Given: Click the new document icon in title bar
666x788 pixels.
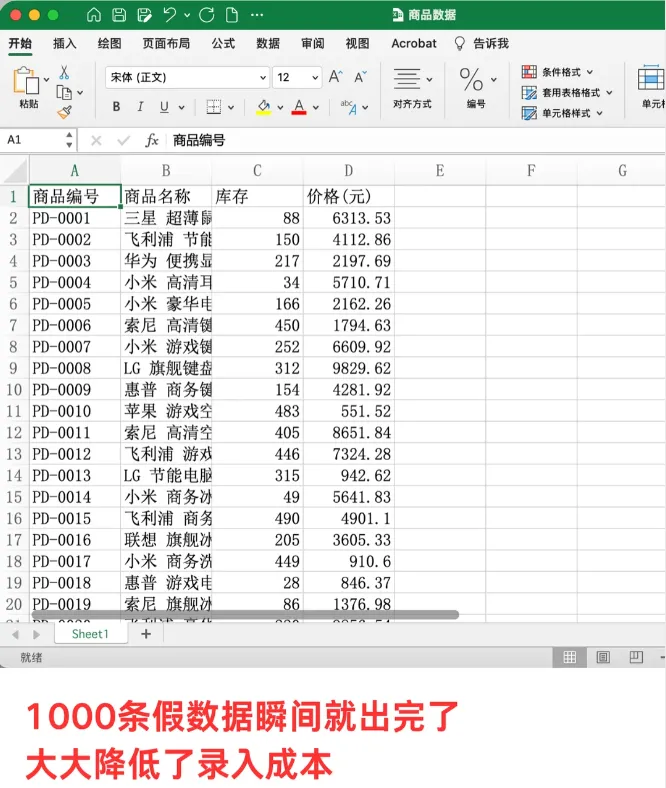Looking at the screenshot, I should tap(232, 15).
